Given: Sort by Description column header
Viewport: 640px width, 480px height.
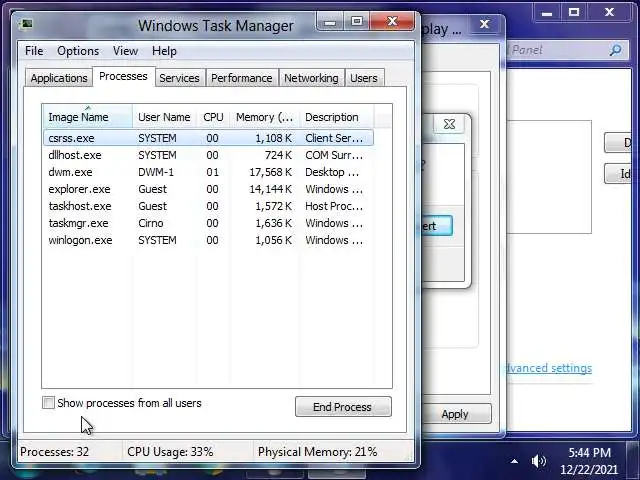Looking at the screenshot, I should (x=336, y=117).
